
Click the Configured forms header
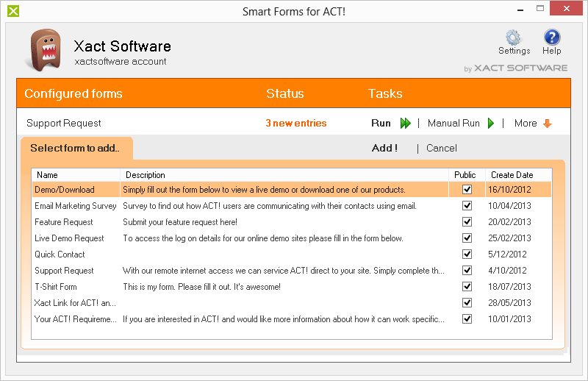tap(73, 93)
